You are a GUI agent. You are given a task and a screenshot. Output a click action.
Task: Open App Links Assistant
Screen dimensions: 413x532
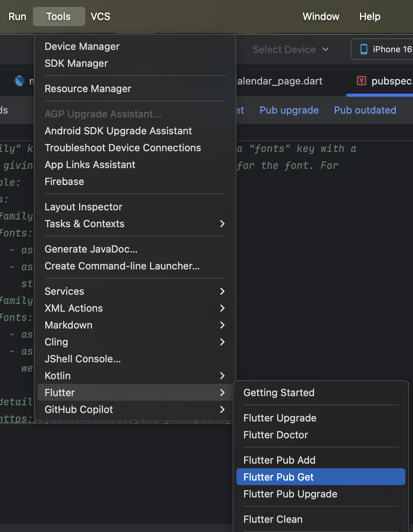[x=135, y=165]
